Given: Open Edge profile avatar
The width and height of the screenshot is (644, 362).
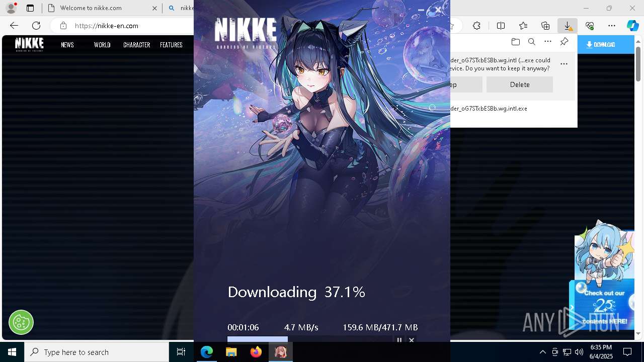Looking at the screenshot, I should pyautogui.click(x=11, y=8).
